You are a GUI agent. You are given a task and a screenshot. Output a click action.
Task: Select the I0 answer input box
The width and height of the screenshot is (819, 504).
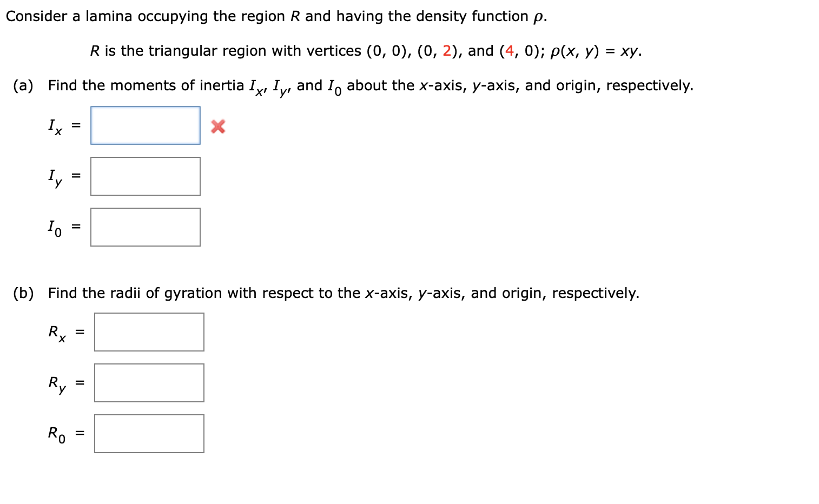[145, 227]
